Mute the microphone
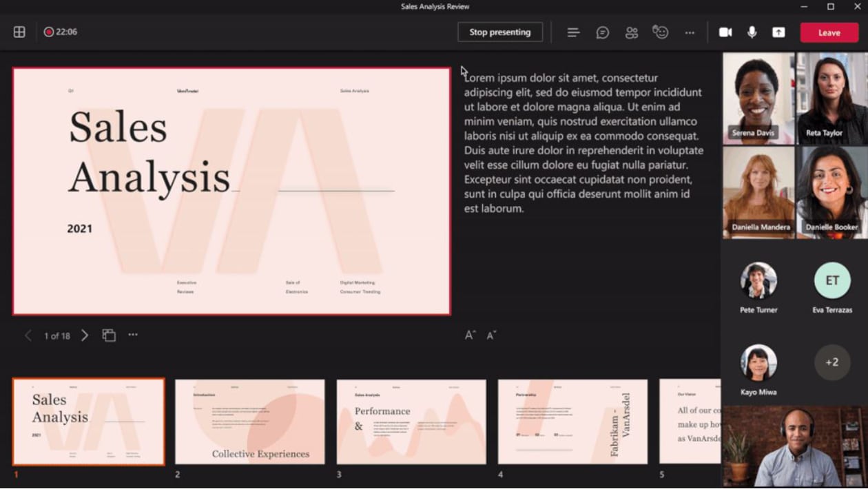Screen dimensions: 868x489 752,32
